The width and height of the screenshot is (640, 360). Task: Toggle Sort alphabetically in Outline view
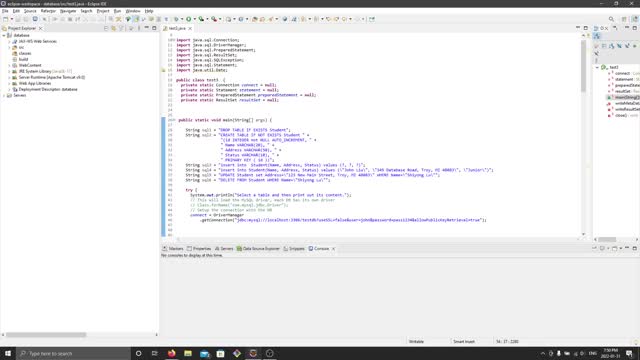[x=604, y=46]
